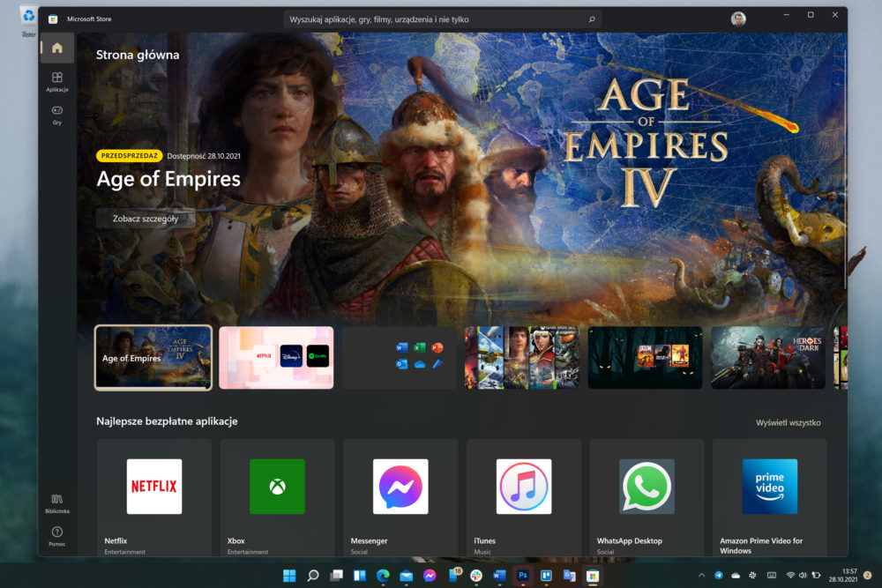
Task: Click the Zobacz szczegóły button
Action: 146,219
